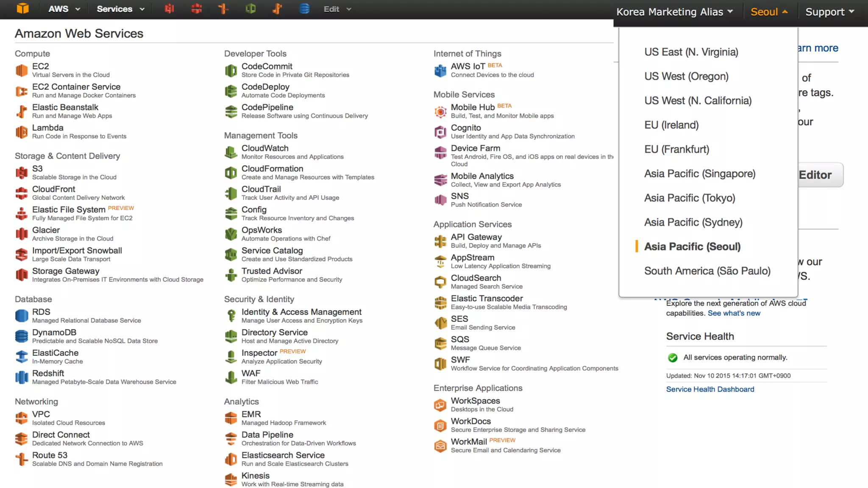This screenshot has width=868, height=488.
Task: Open the WorkSpaces icon
Action: (440, 405)
